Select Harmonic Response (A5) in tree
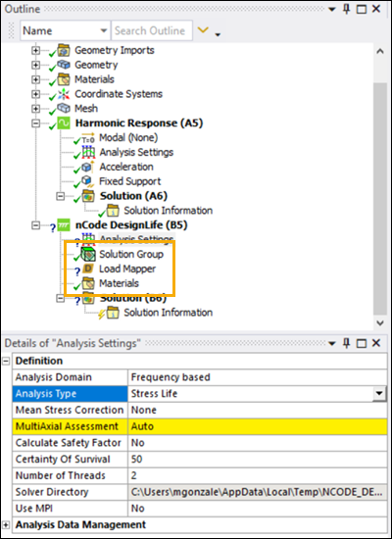Screen dimensions: 392x539 [x=139, y=123]
